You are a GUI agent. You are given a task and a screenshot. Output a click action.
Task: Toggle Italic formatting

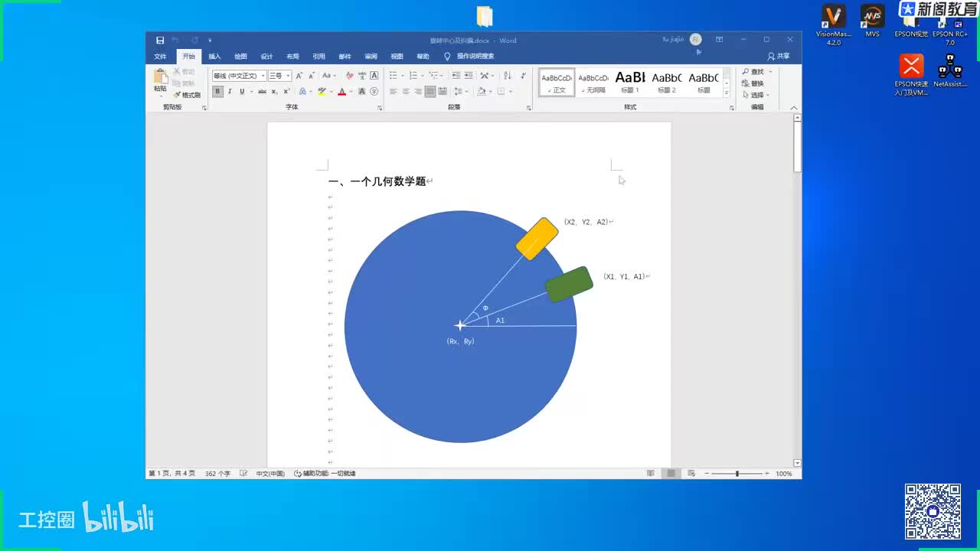(230, 91)
